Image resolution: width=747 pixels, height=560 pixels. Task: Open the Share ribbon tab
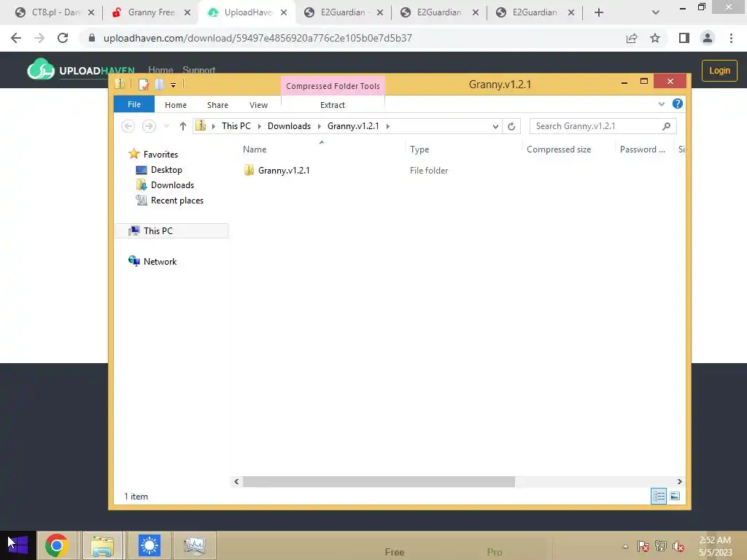[x=217, y=105]
